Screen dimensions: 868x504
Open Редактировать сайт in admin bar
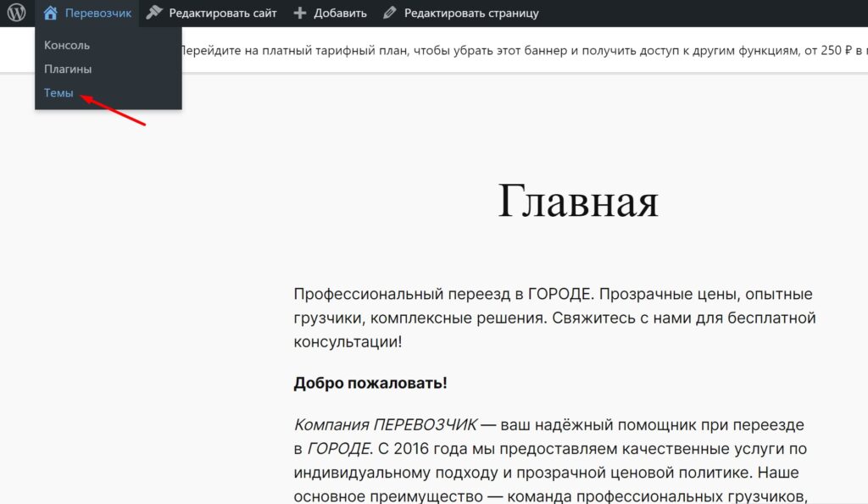click(211, 13)
